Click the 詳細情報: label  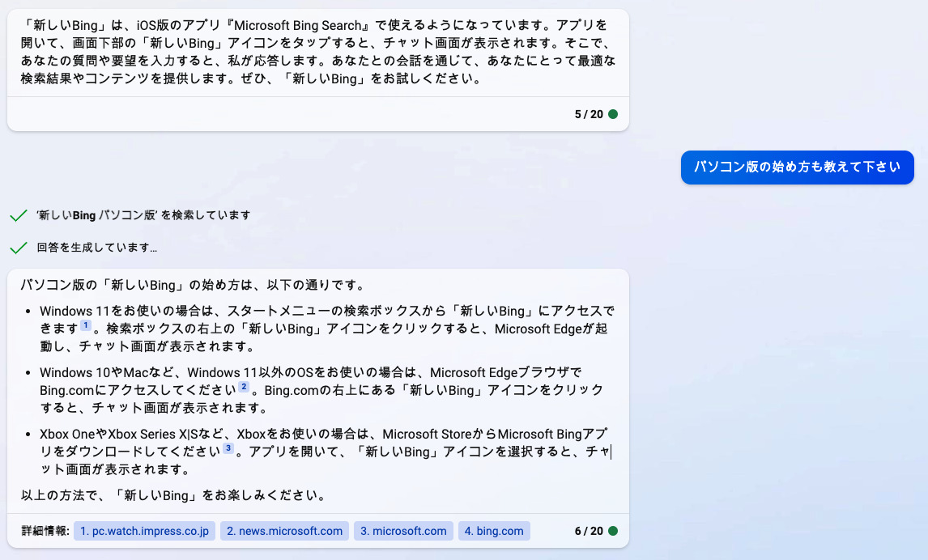(45, 531)
